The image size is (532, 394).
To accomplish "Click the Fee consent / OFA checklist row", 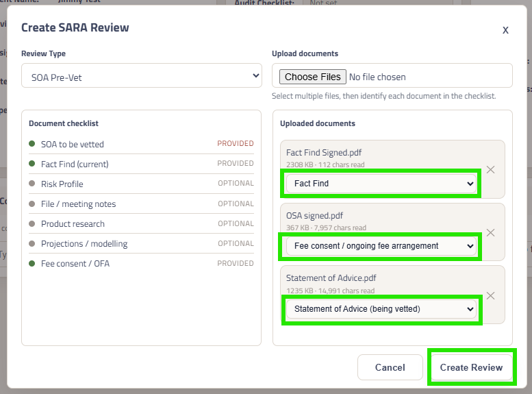I will coord(141,264).
